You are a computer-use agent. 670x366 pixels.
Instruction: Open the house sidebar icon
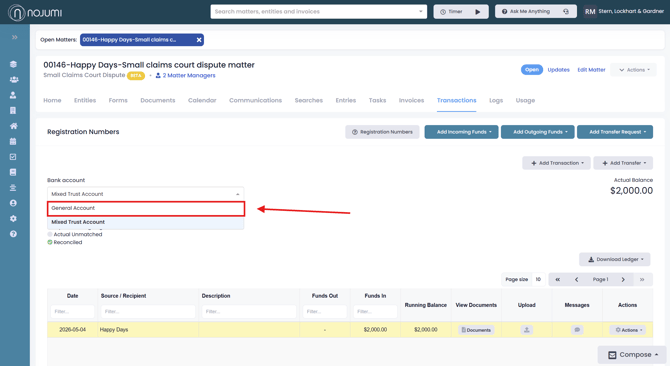[14, 126]
